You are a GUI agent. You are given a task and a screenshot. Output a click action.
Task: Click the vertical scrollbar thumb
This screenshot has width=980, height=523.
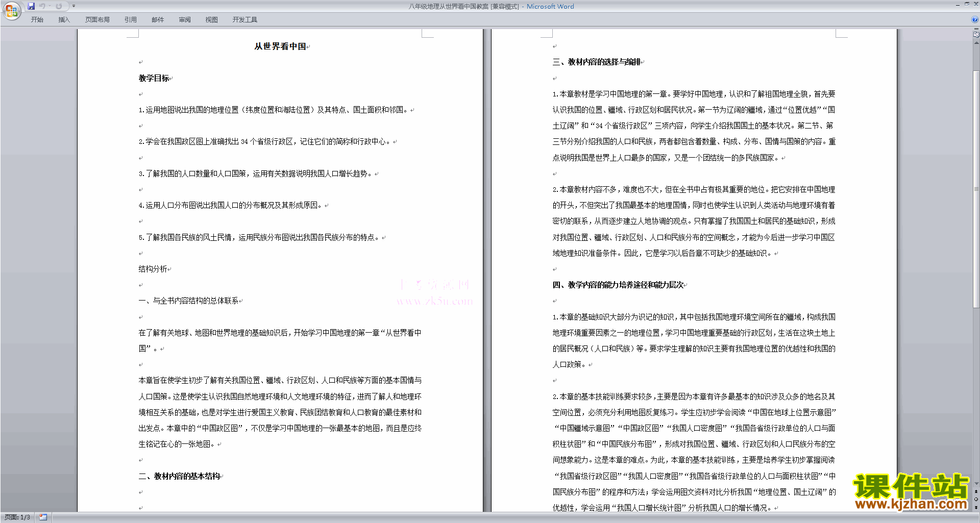pyautogui.click(x=976, y=189)
